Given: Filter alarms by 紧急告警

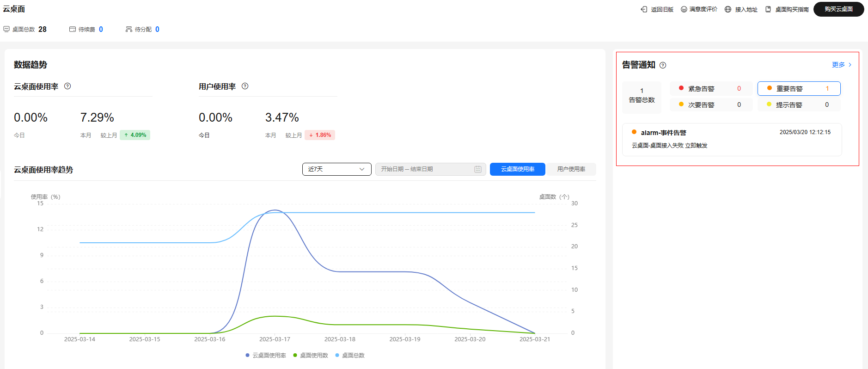Looking at the screenshot, I should 710,88.
